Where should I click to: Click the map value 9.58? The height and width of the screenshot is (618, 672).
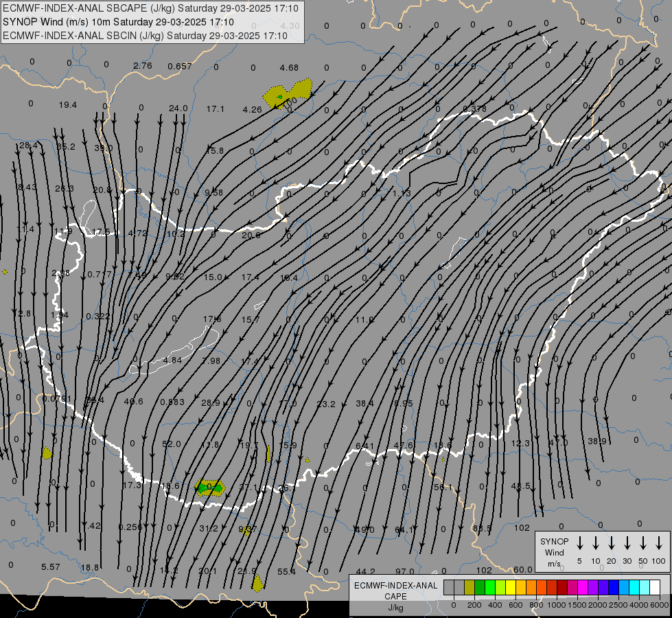[x=214, y=192]
